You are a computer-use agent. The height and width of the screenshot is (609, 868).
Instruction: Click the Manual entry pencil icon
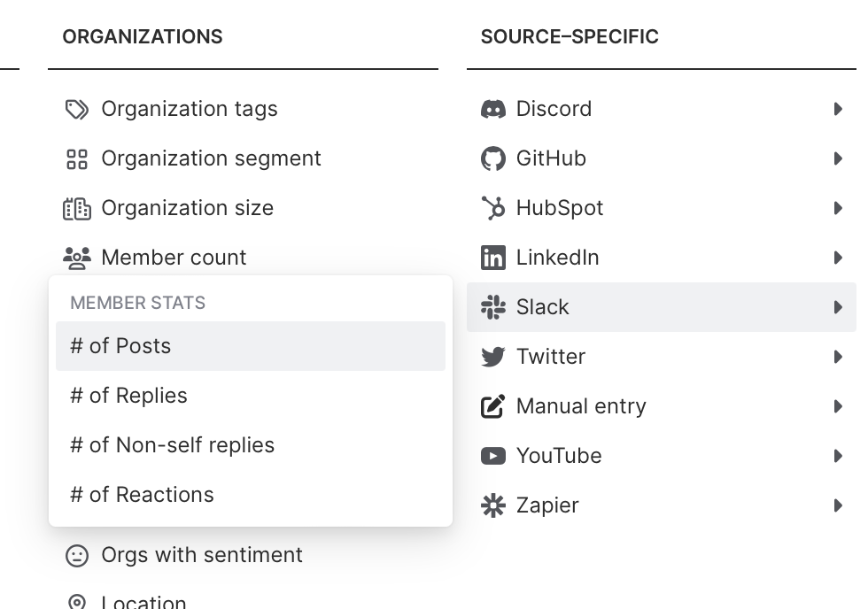[x=492, y=406]
